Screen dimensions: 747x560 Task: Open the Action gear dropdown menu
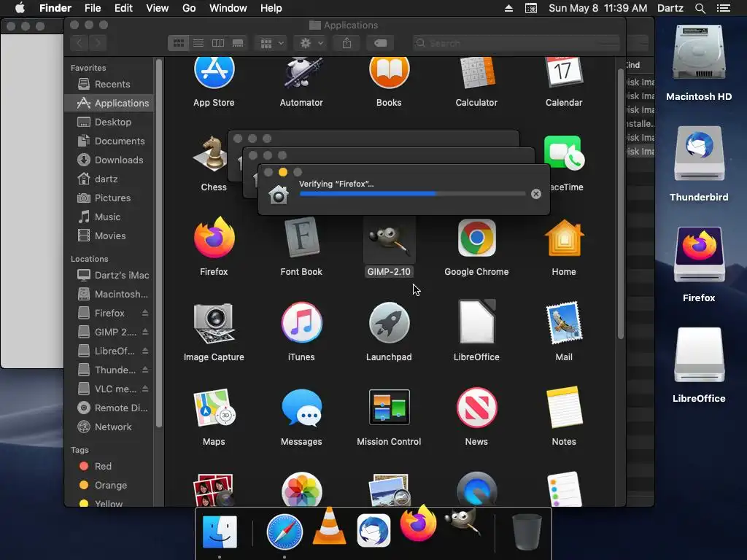pos(311,43)
